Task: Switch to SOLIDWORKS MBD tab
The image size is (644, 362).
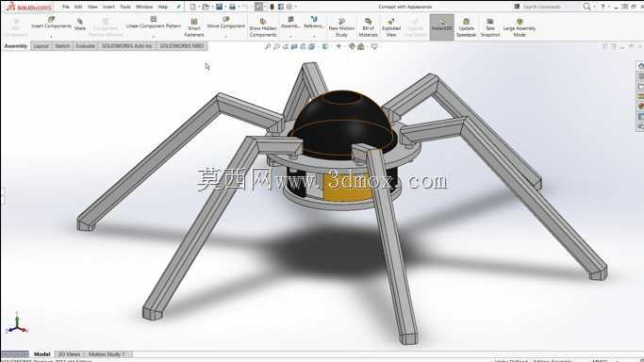Action: pos(182,46)
